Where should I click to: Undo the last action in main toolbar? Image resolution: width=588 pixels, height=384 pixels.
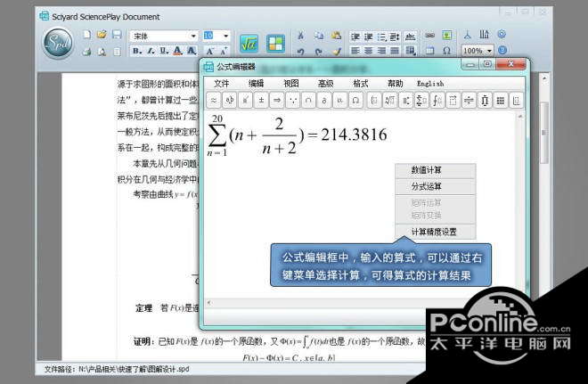pyautogui.click(x=300, y=52)
